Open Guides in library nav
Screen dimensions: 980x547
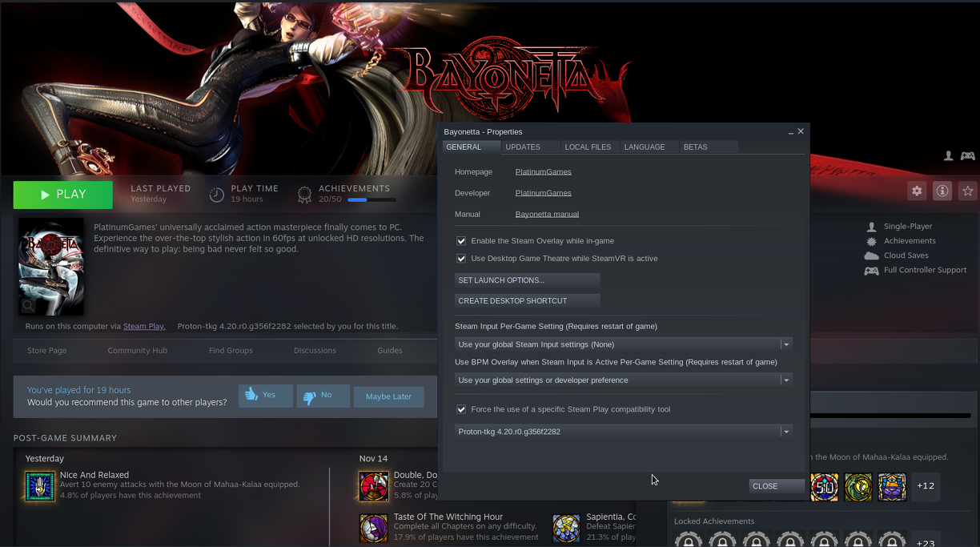[x=390, y=351]
